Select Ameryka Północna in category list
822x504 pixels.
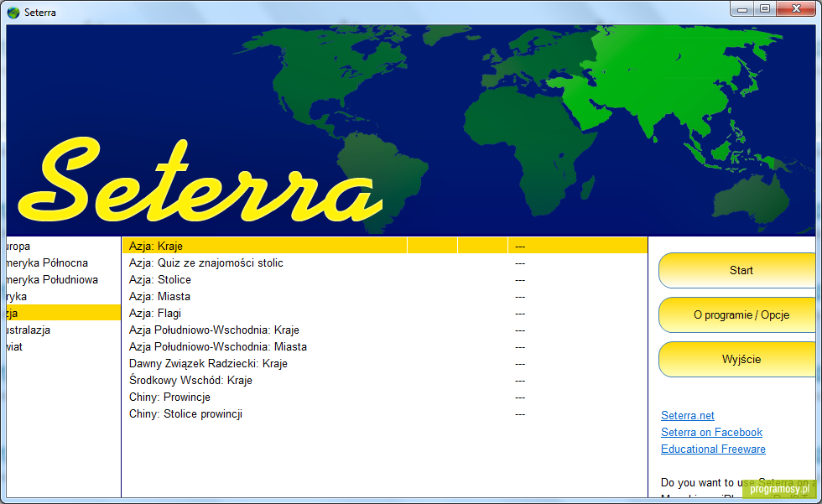point(64,263)
